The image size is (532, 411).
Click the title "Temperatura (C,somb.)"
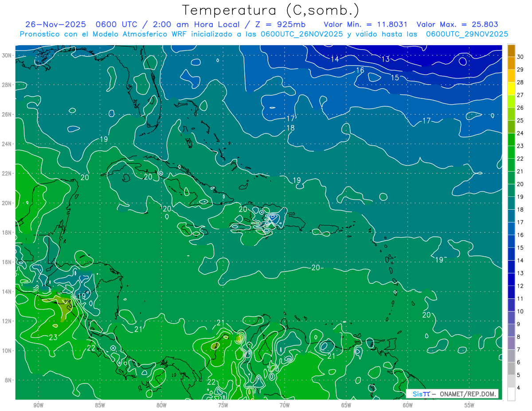click(271, 10)
